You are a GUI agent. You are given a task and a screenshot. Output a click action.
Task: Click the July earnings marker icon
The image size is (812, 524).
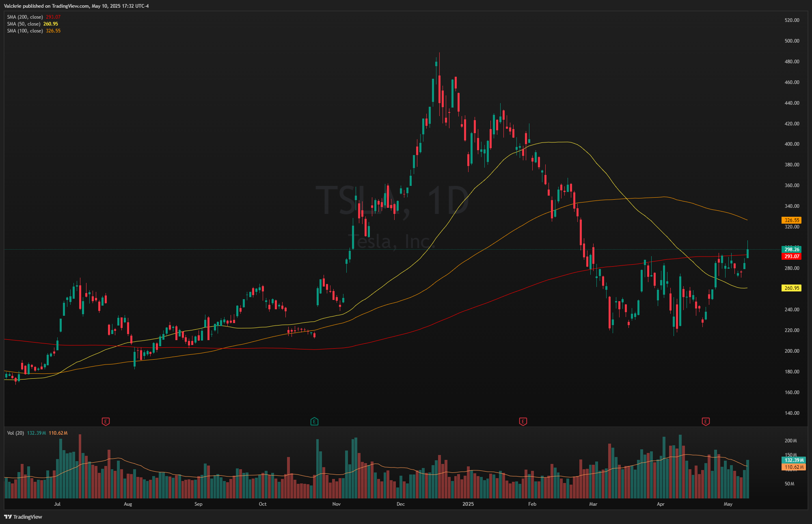click(x=106, y=422)
